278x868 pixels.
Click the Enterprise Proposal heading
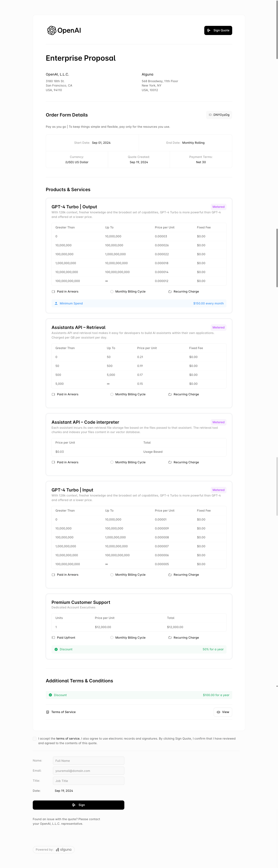click(x=81, y=58)
